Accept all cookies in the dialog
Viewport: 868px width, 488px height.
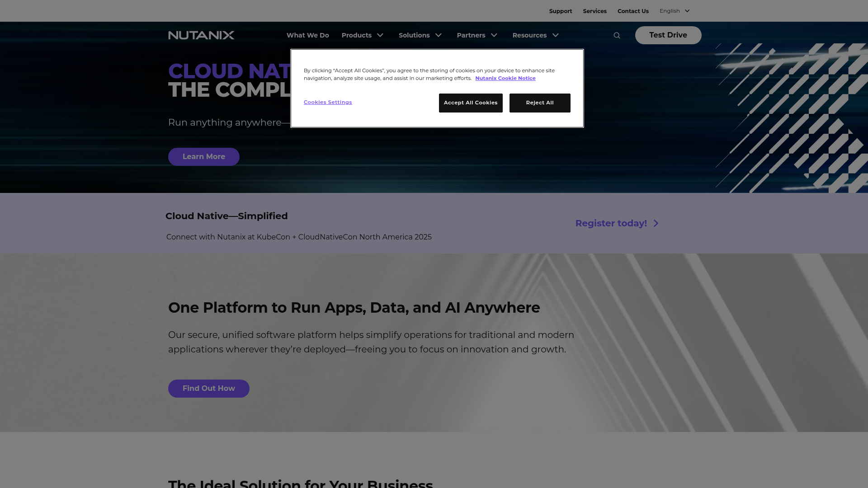[470, 103]
